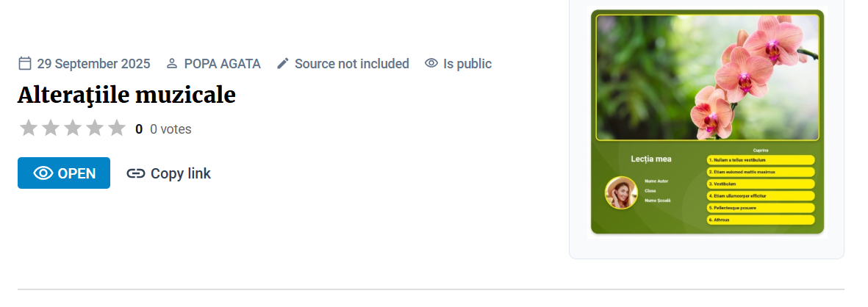Click the calendar icon beside the date
Screen dimensions: 868x307
coord(25,63)
